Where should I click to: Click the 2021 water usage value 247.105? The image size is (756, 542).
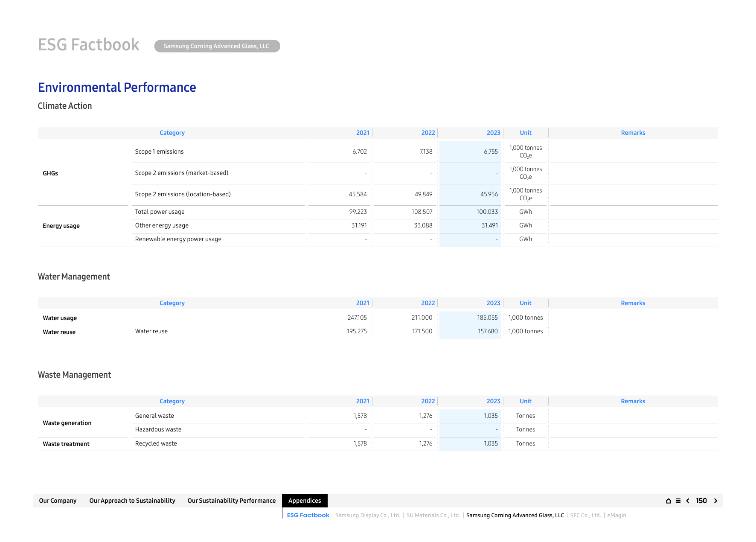357,318
